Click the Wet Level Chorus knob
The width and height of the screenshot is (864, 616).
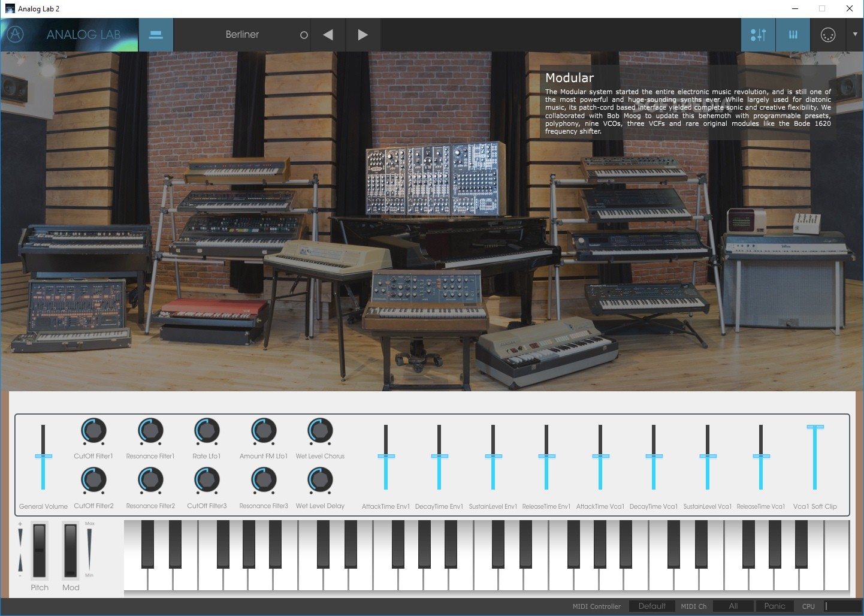coord(320,431)
